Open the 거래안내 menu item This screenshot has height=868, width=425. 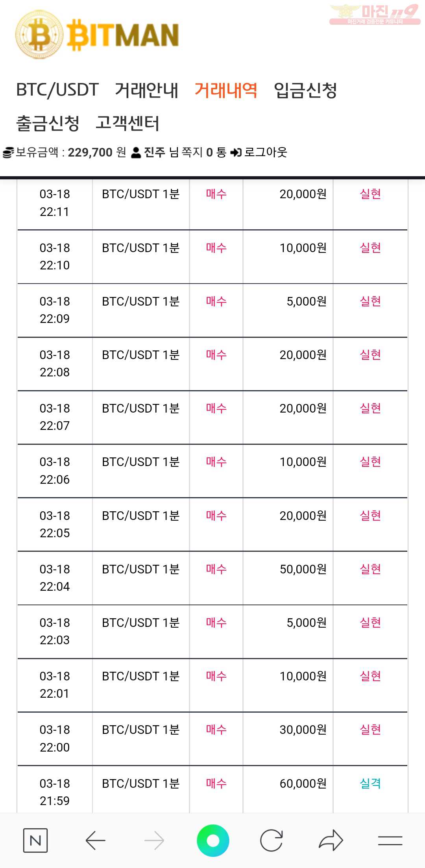click(147, 90)
